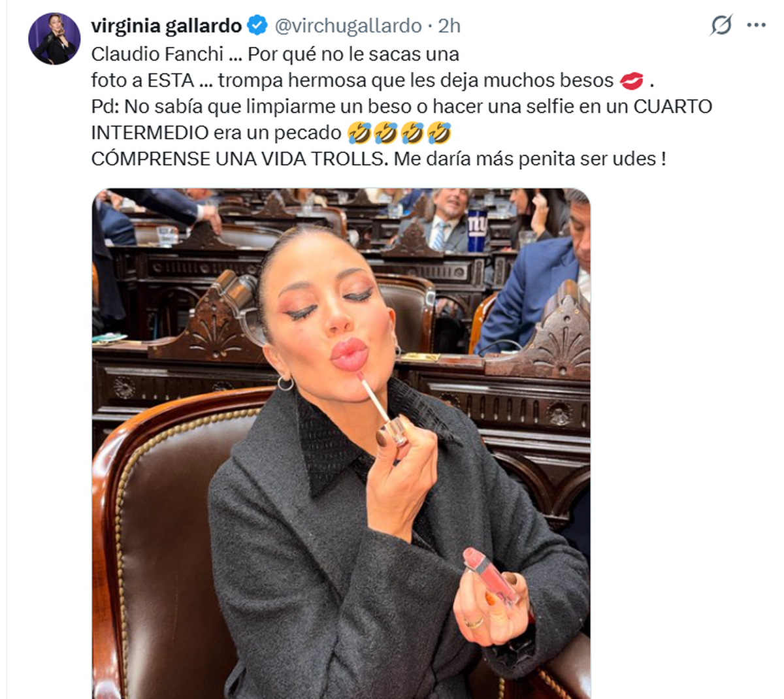
Task: Click 'Me daría más penita ser udes' text
Action: click(x=530, y=159)
